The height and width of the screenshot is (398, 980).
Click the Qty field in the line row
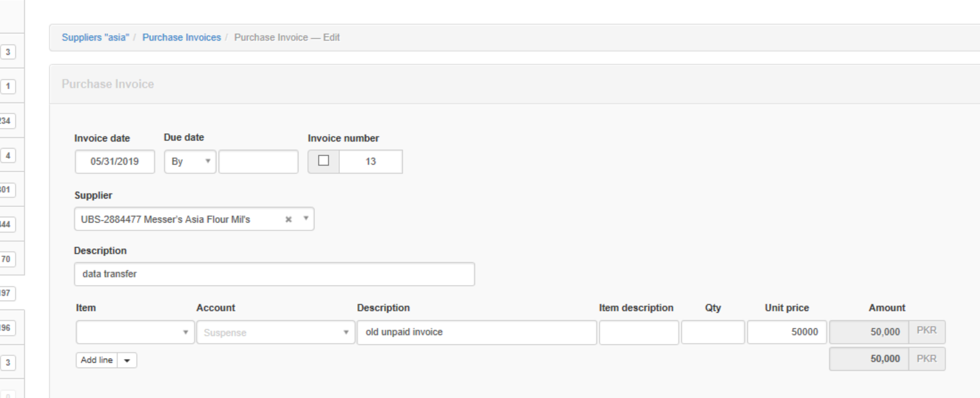(x=713, y=333)
